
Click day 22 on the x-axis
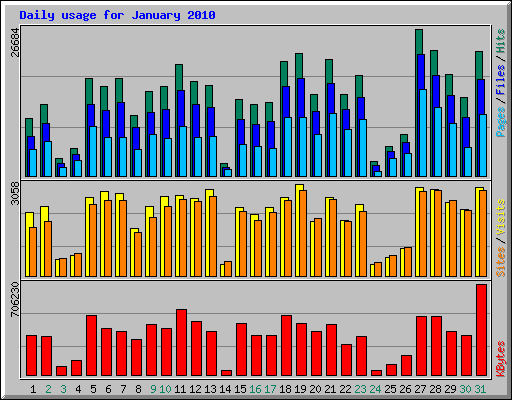pyautogui.click(x=345, y=389)
